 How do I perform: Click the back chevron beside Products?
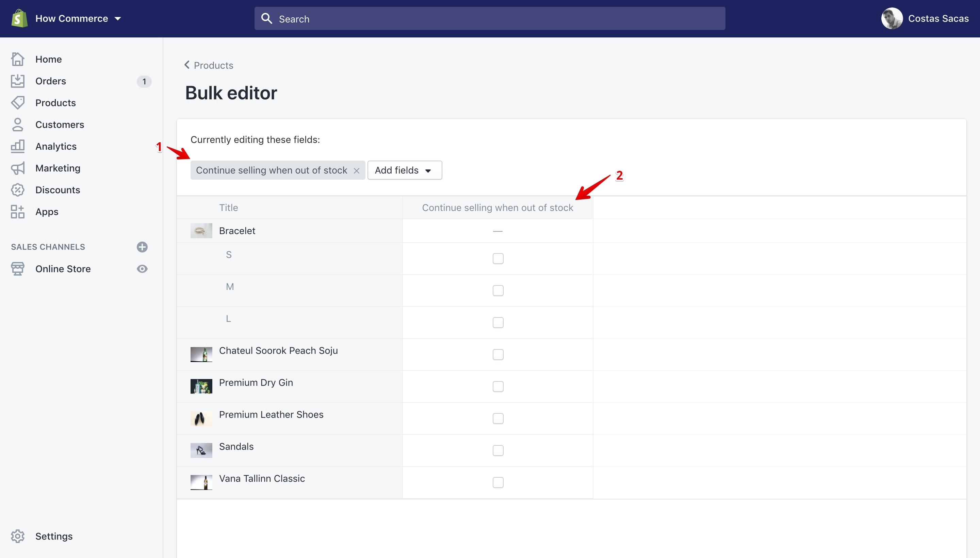(187, 65)
